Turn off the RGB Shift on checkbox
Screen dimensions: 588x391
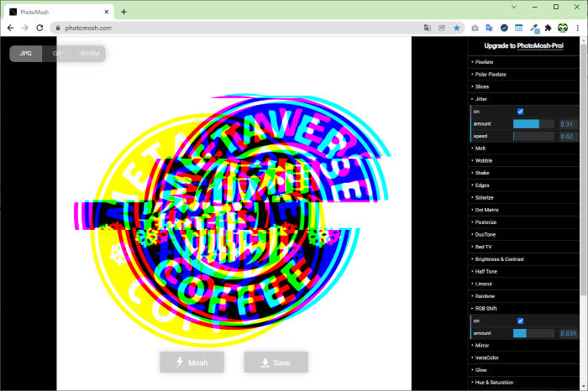tap(520, 321)
